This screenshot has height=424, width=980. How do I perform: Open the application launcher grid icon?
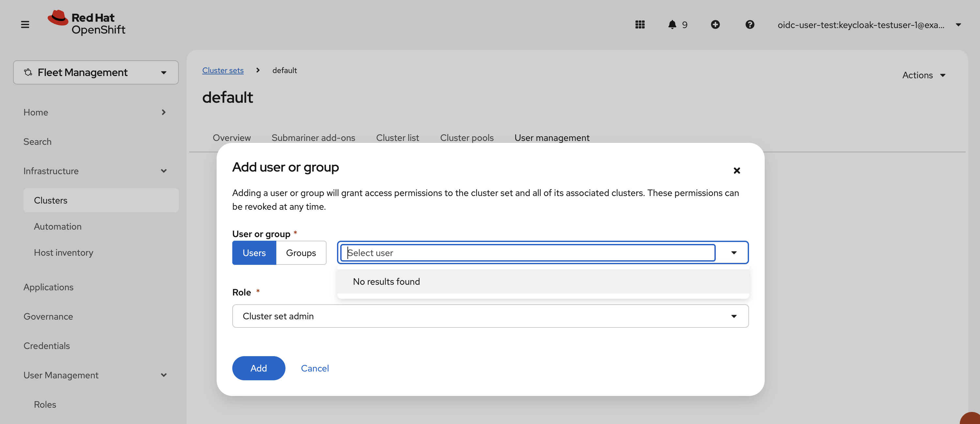(640, 25)
